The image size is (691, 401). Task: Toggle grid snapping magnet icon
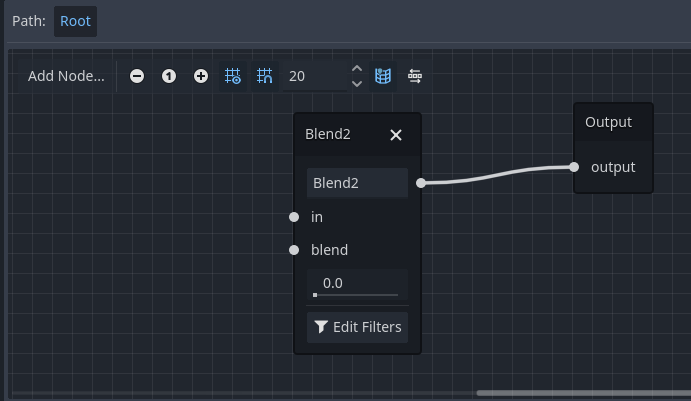[x=265, y=76]
